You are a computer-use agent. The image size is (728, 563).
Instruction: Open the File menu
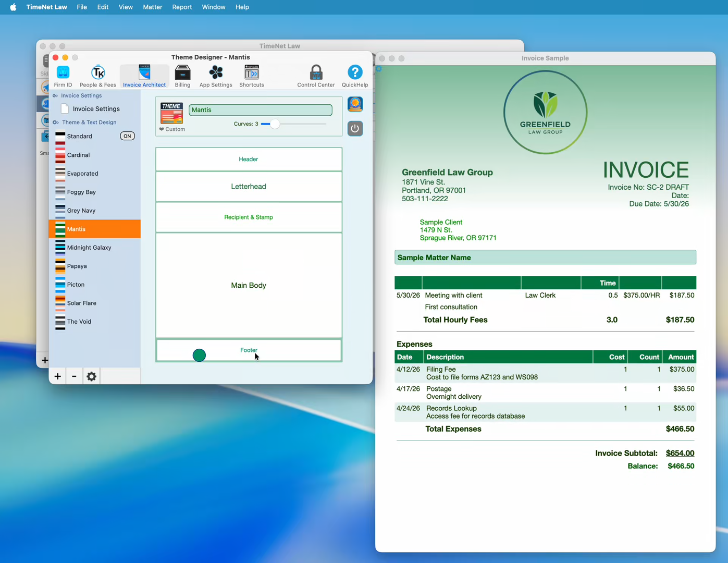coord(82,7)
